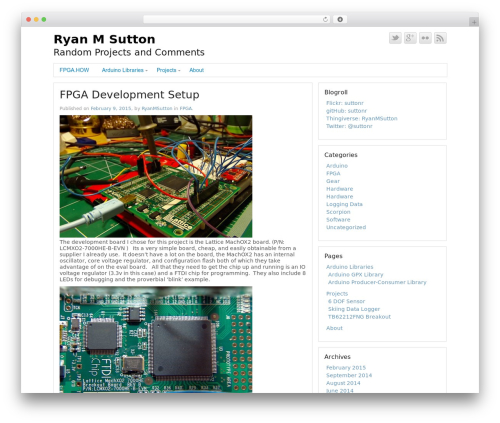The width and height of the screenshot is (500, 423).
Task: Open Arduino Libraries page in sidebar
Action: [349, 267]
